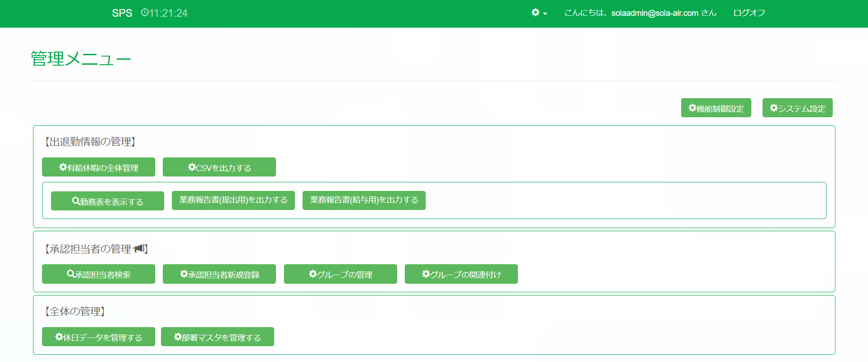Image resolution: width=868 pixels, height=362 pixels.
Task: Open システム設定 system settings
Action: coord(797,108)
